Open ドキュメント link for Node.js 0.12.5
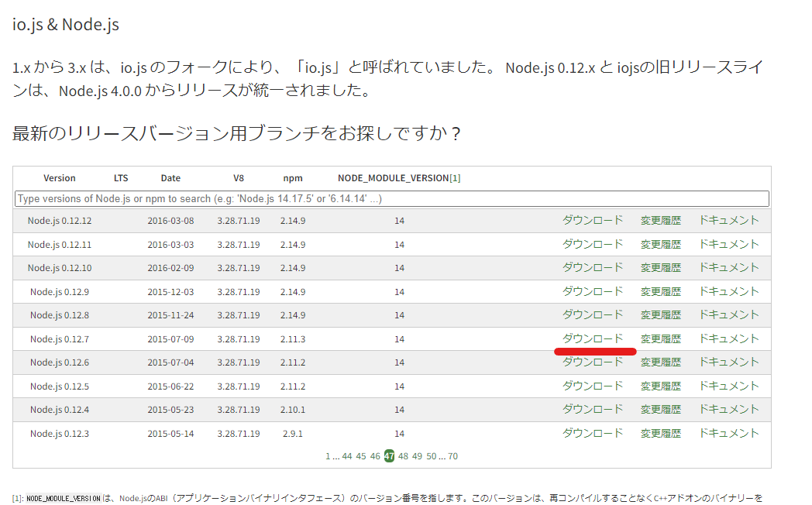The image size is (812, 505). tap(728, 386)
